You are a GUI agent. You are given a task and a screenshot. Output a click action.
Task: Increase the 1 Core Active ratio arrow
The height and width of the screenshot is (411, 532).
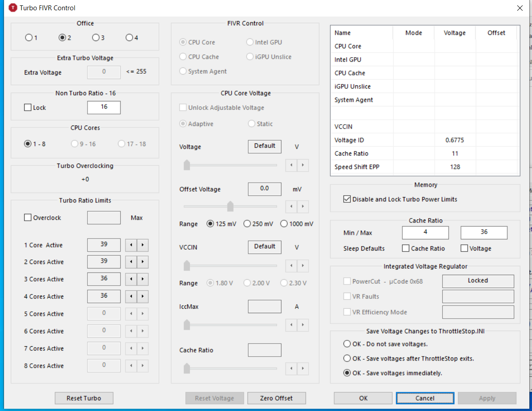point(142,245)
